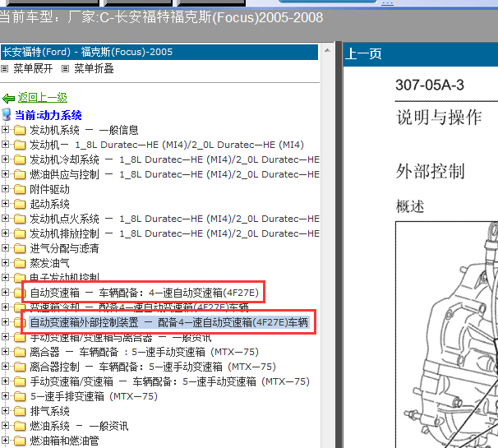
Task: Open the 返回上一级 link
Action: [42, 98]
